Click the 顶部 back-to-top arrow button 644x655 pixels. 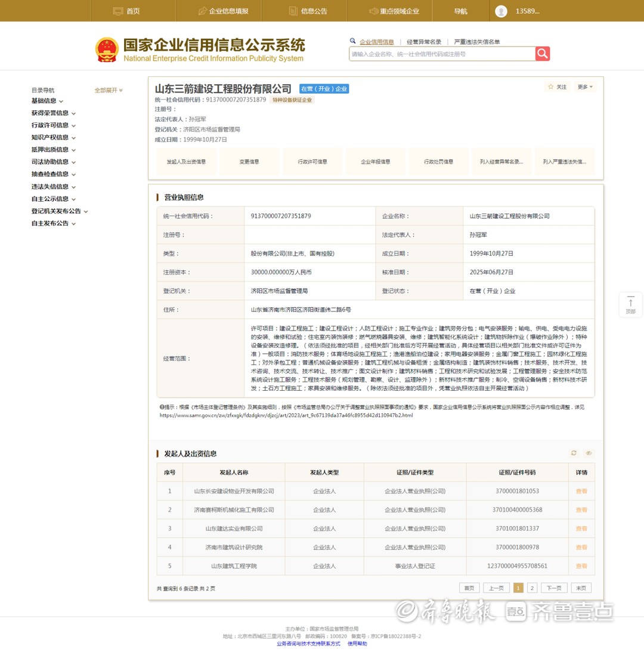631,304
